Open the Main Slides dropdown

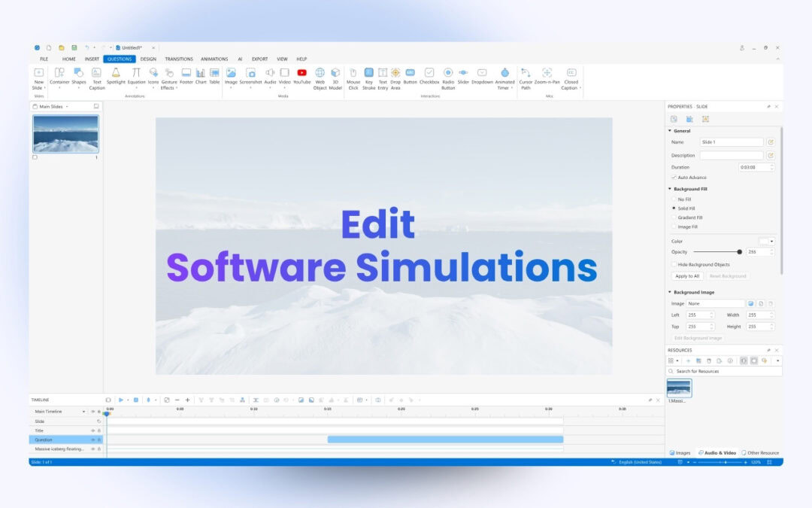point(67,107)
